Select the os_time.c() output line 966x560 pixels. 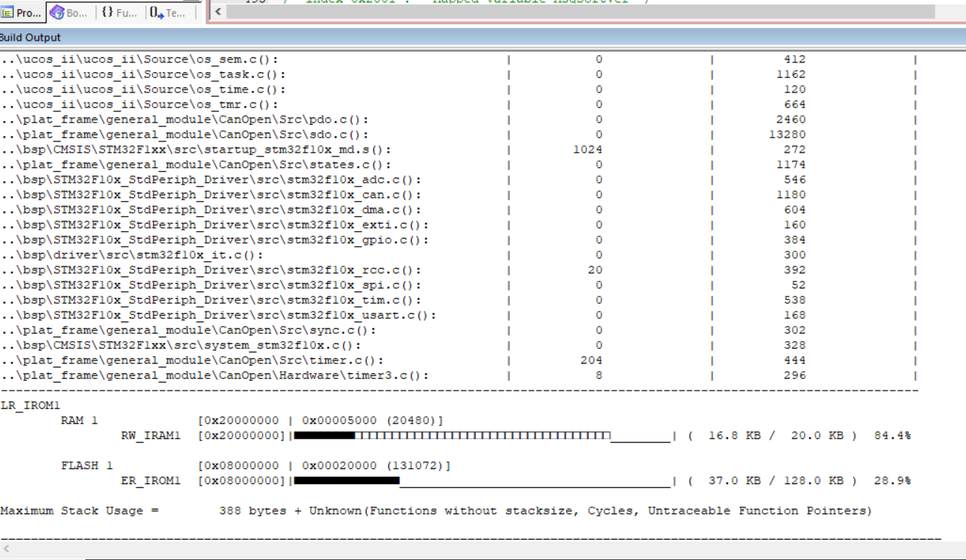coord(458,89)
